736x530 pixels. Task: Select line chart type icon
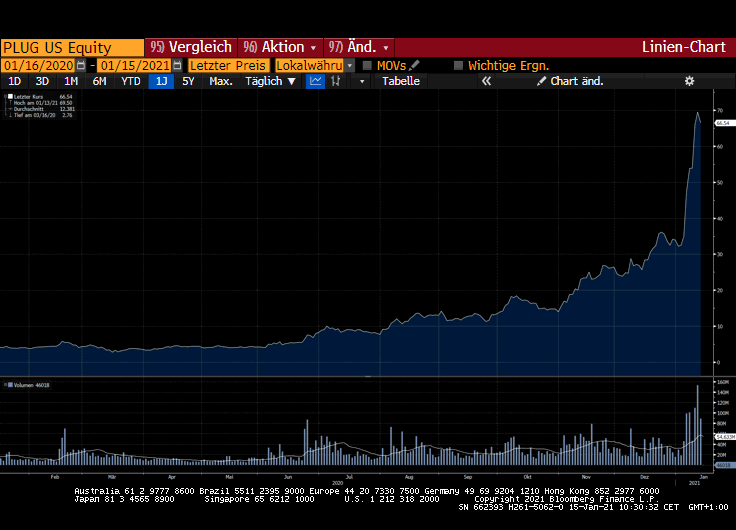pos(315,81)
